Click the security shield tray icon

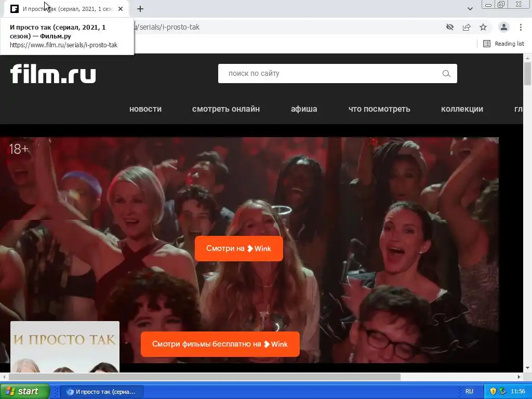pos(494,391)
